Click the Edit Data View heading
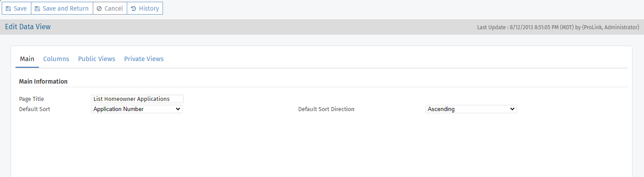 [28, 27]
